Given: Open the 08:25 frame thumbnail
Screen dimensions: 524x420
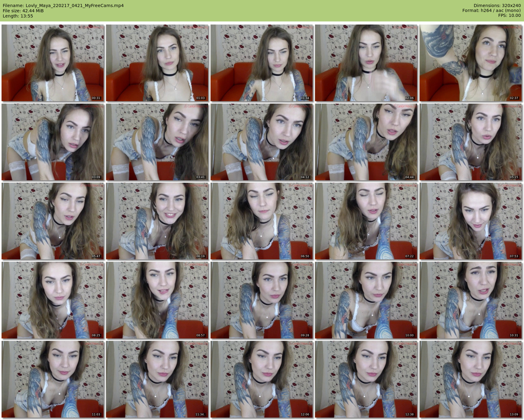Looking at the screenshot, I should pyautogui.click(x=53, y=300).
